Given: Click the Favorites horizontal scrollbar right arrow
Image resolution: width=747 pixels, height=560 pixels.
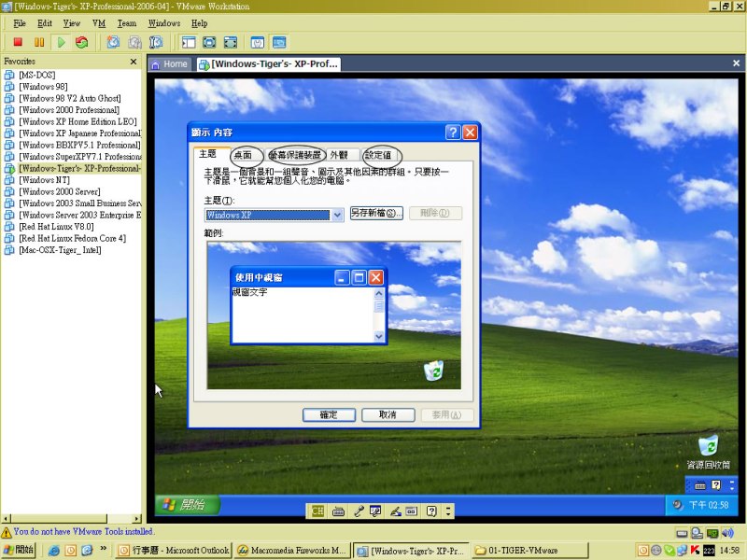Looking at the screenshot, I should (137, 519).
